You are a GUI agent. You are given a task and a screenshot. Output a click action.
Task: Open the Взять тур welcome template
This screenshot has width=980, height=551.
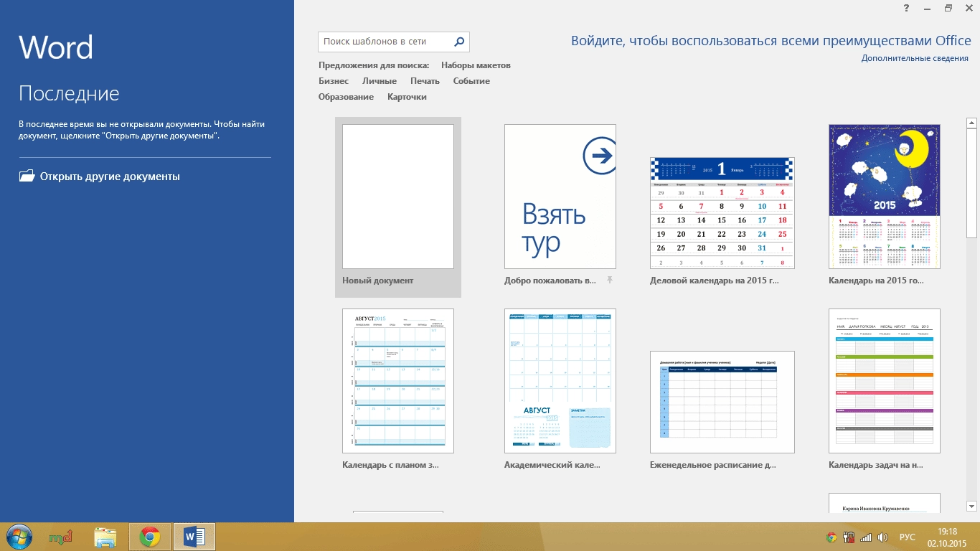[x=560, y=197]
